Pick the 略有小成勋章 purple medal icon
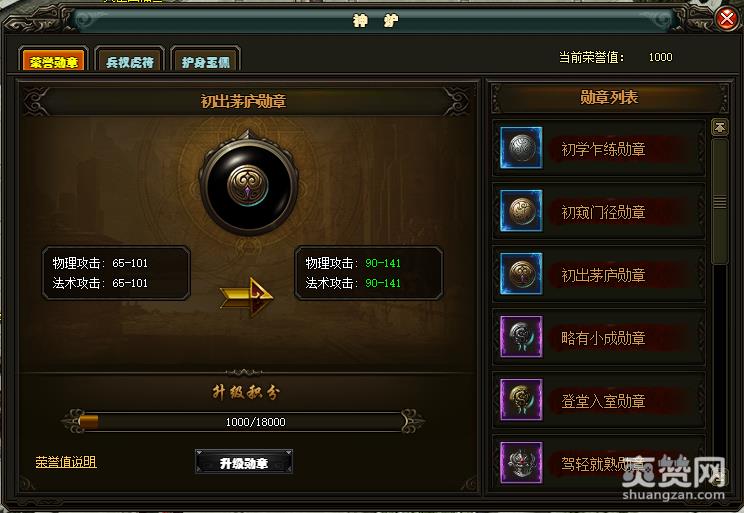 (521, 336)
